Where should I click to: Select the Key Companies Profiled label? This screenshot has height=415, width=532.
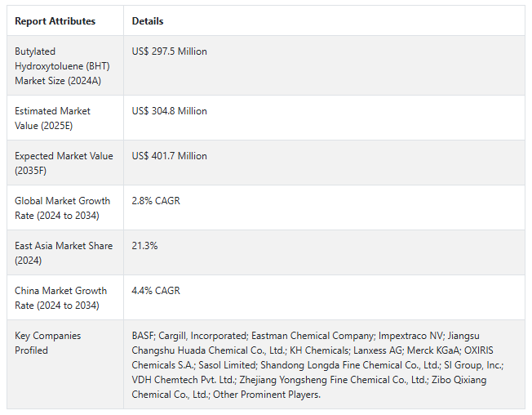click(47, 342)
